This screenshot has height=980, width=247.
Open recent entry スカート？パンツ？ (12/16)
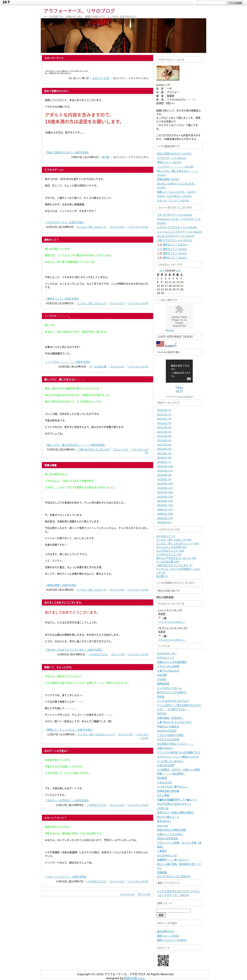pyautogui.click(x=173, y=200)
